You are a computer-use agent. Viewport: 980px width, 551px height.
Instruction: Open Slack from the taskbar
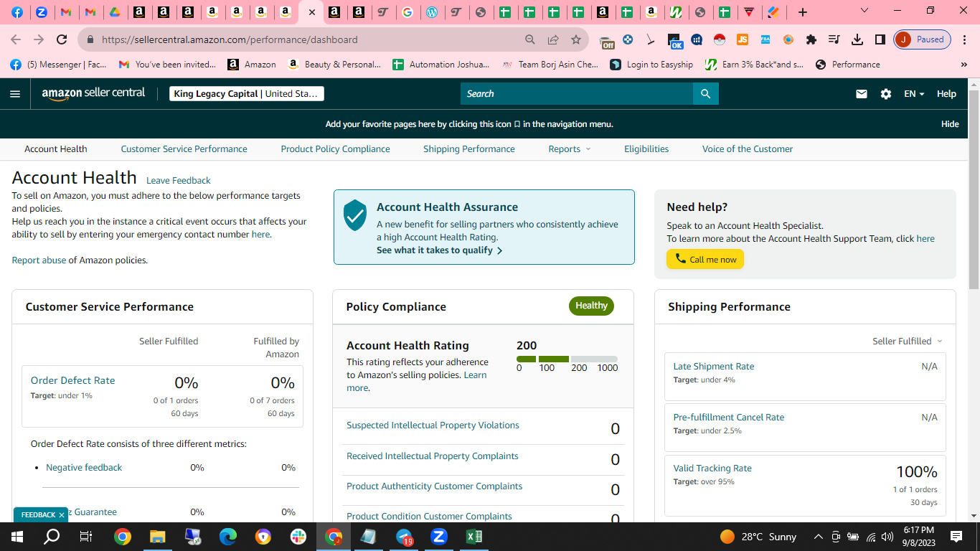pyautogui.click(x=298, y=537)
